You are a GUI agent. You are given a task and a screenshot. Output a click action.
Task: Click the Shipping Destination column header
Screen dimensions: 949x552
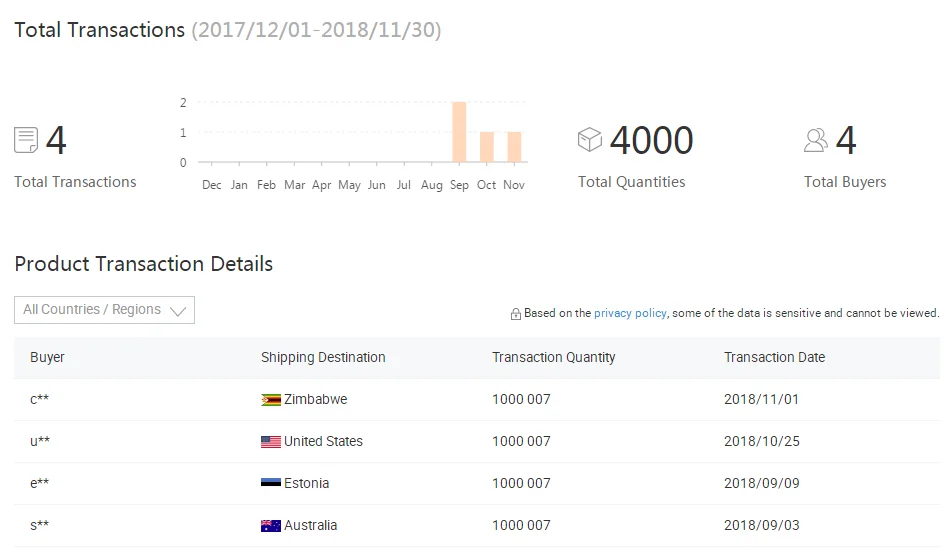point(323,357)
